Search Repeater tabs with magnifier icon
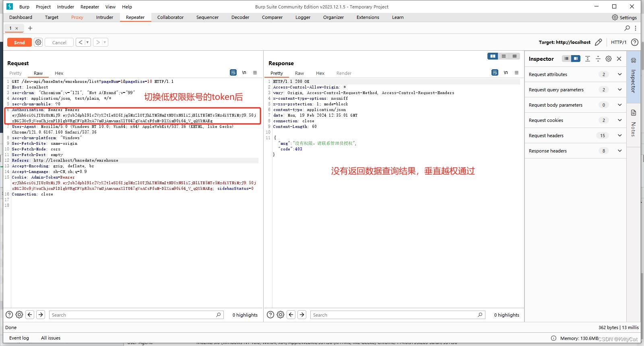 click(627, 28)
